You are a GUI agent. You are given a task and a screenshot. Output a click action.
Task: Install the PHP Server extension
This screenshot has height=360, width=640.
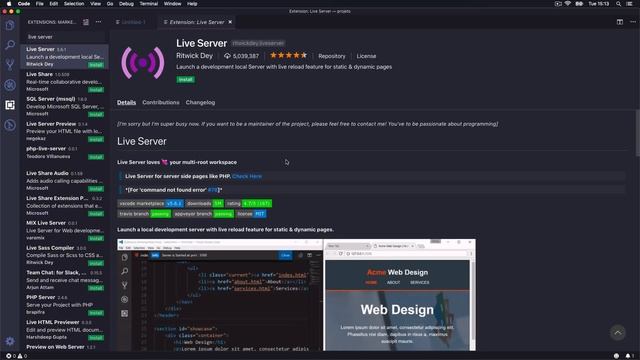(96, 313)
